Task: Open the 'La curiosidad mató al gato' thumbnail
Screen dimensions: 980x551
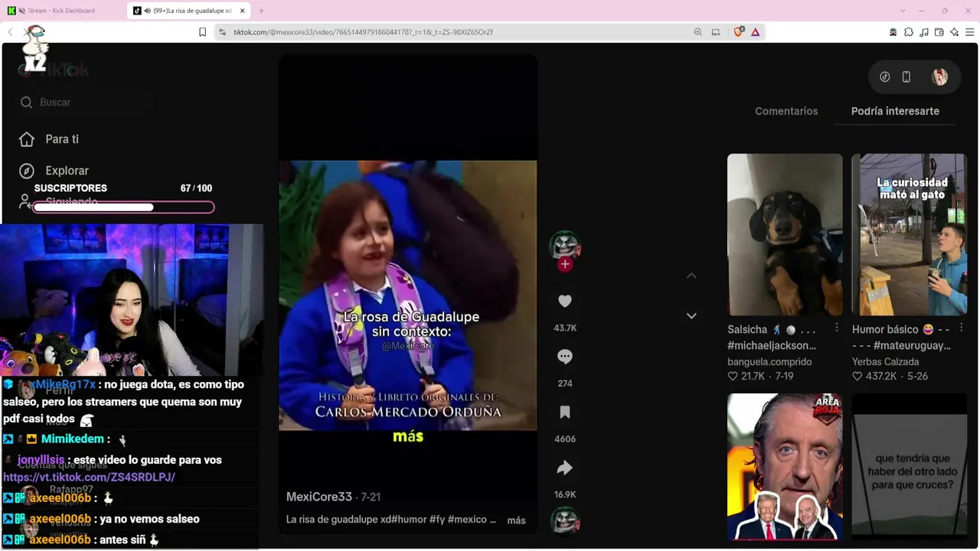Action: 910,234
